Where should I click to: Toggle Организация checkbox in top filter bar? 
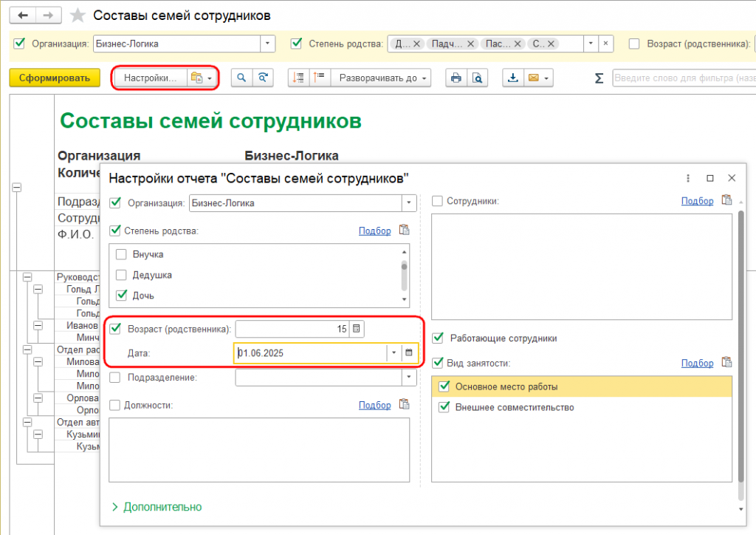[19, 44]
